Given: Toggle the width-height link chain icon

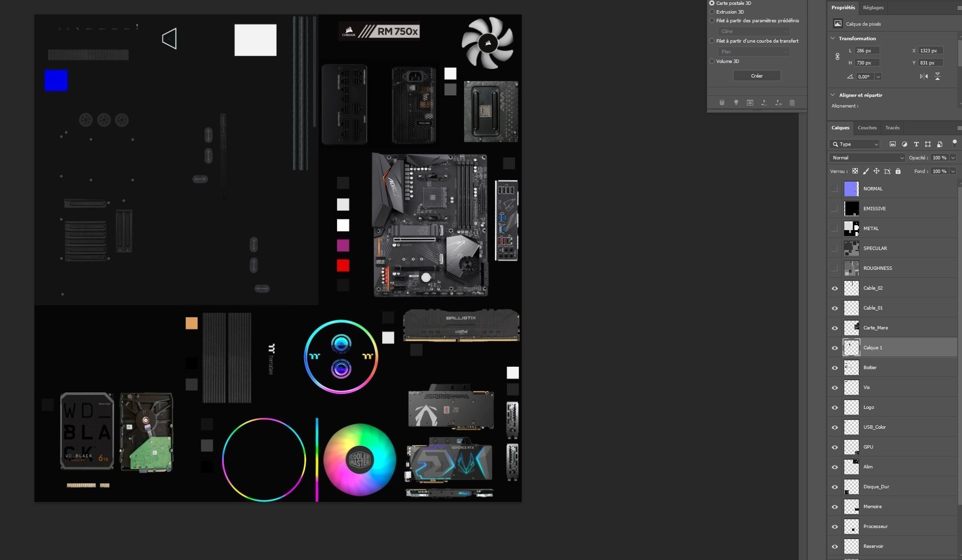Looking at the screenshot, I should pos(838,57).
